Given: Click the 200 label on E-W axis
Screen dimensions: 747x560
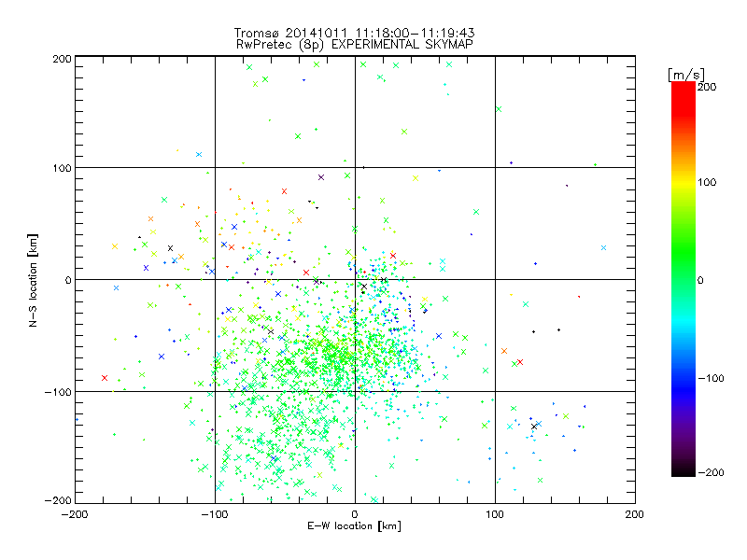Looking at the screenshot, I should click(635, 514).
